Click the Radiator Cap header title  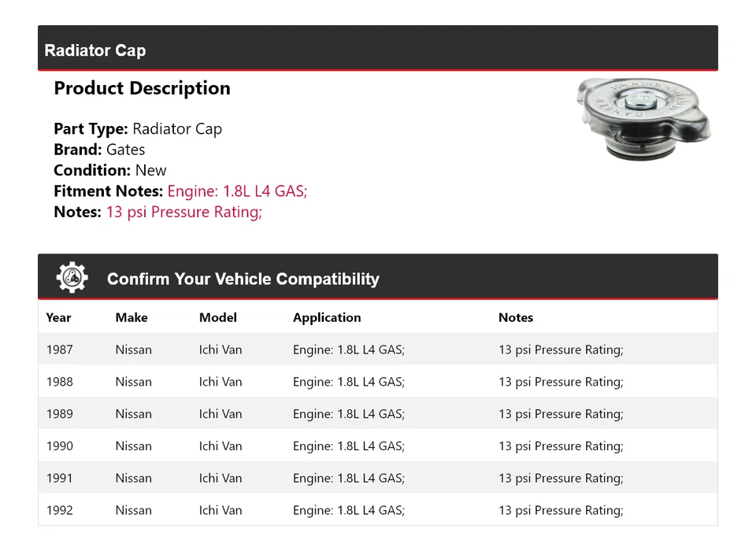[x=95, y=50]
